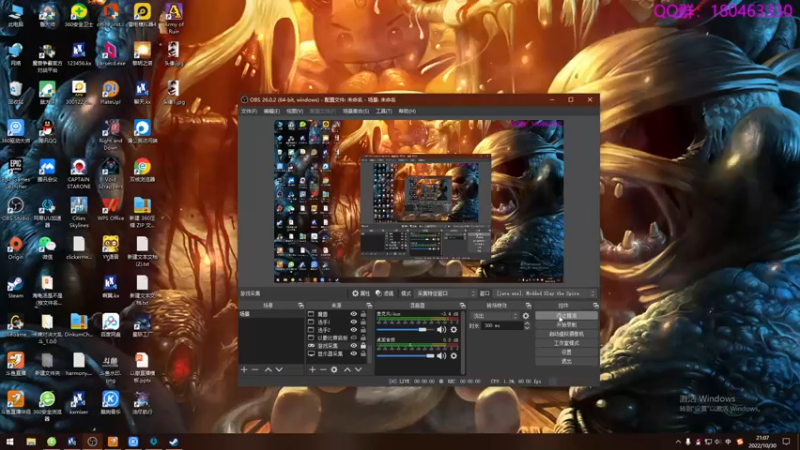Open scene transition type dropdown
The height and width of the screenshot is (450, 800).
(494, 316)
